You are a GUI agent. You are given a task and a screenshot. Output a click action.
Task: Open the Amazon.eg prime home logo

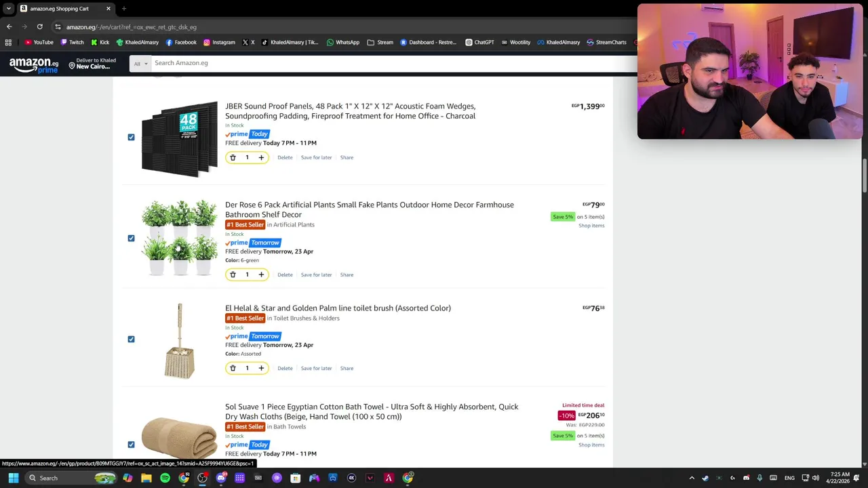(x=34, y=65)
